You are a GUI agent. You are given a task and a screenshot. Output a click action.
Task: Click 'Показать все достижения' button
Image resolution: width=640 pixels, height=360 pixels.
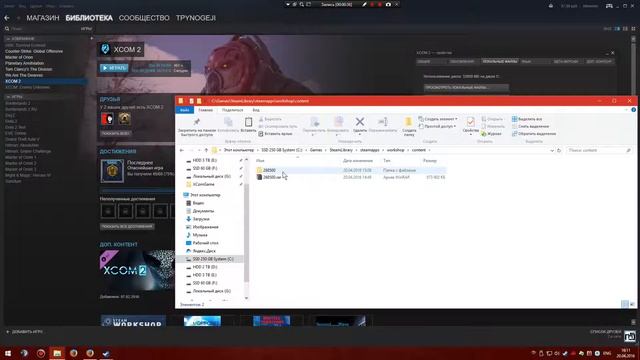[x=127, y=226]
